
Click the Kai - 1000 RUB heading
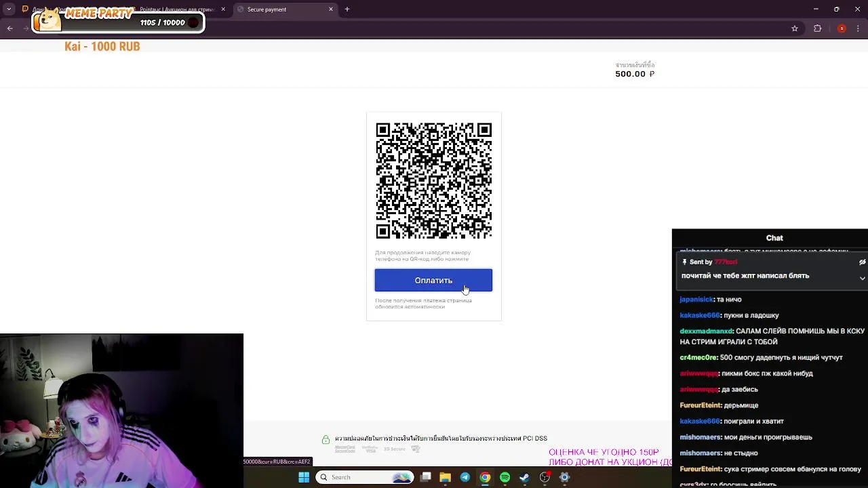102,46
